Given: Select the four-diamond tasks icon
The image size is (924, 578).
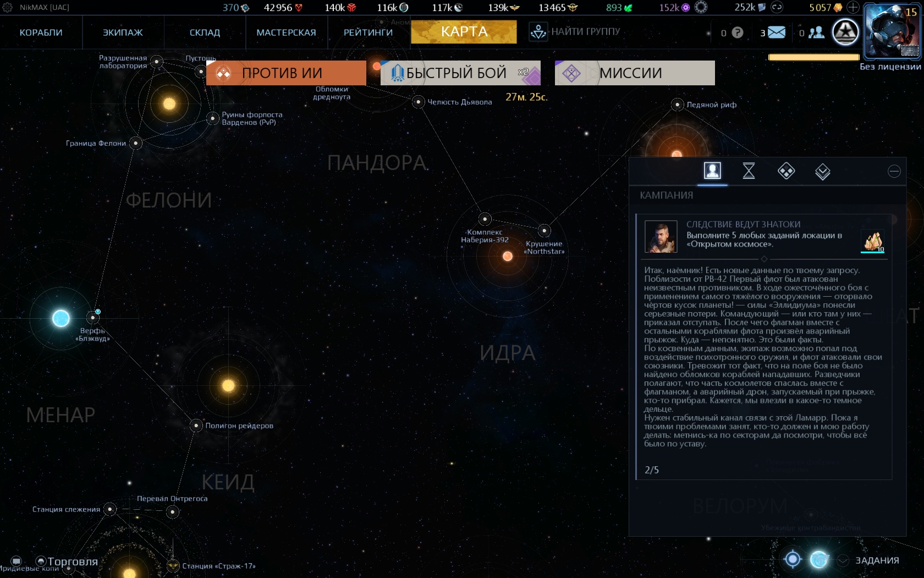Looking at the screenshot, I should (x=786, y=171).
